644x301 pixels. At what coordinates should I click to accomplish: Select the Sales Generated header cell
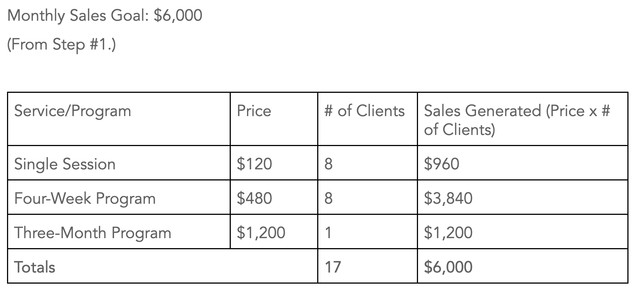click(x=523, y=119)
